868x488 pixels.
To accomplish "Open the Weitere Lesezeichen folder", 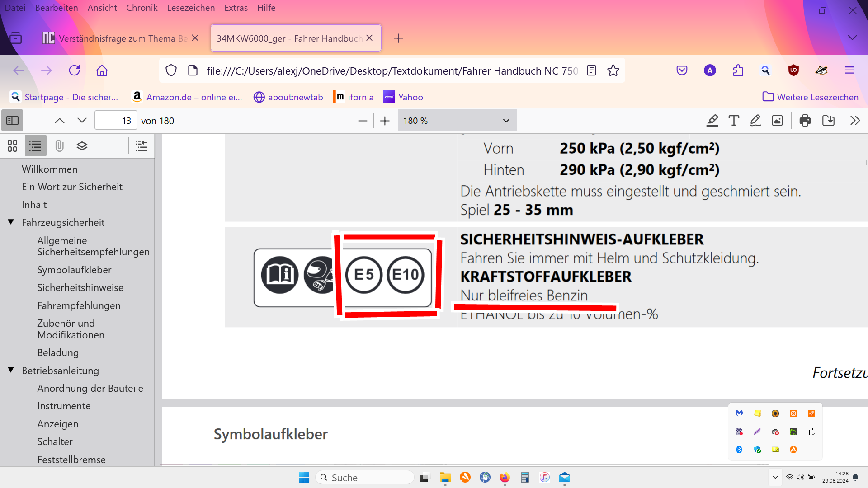I will 810,97.
